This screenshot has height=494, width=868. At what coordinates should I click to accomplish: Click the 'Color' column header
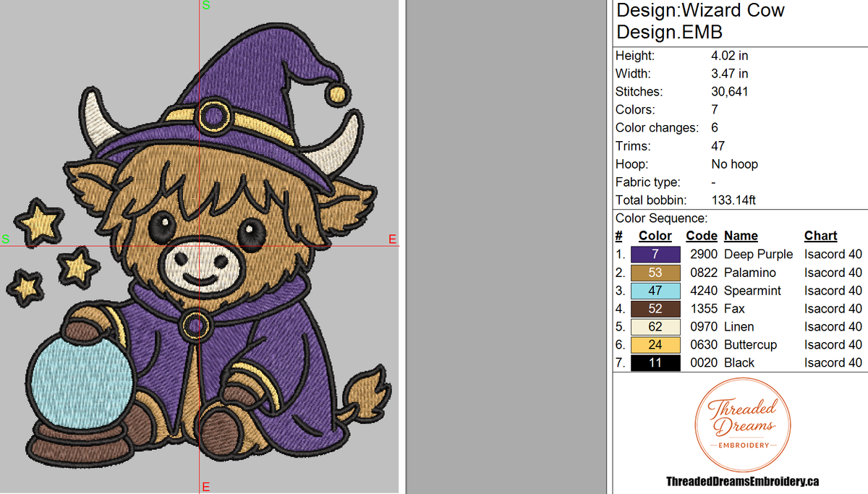(655, 236)
